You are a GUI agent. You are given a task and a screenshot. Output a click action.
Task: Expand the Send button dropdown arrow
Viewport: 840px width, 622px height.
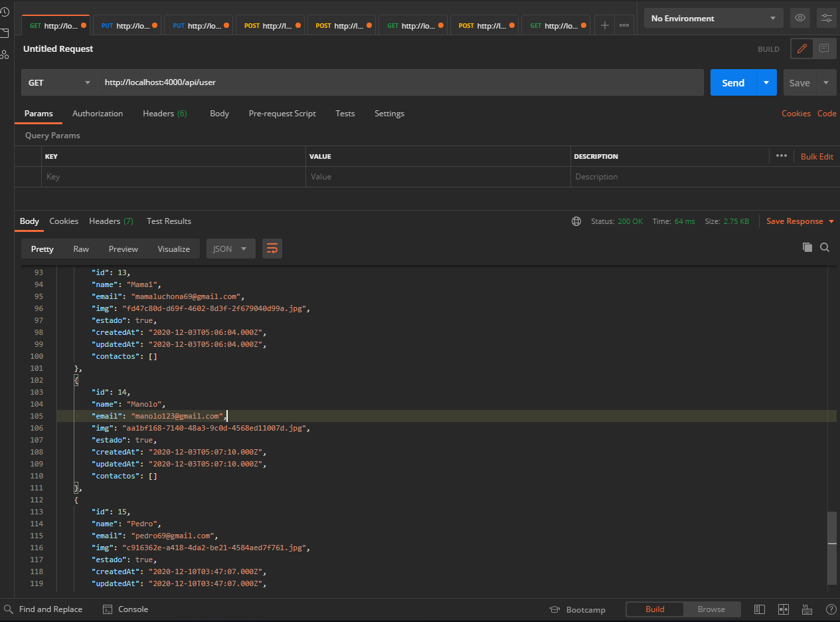click(766, 82)
